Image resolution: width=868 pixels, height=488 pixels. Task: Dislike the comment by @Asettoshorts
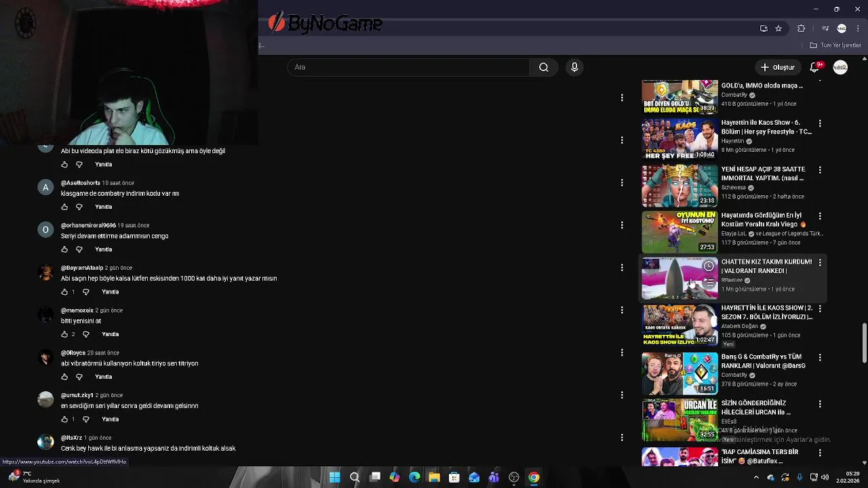coord(79,207)
